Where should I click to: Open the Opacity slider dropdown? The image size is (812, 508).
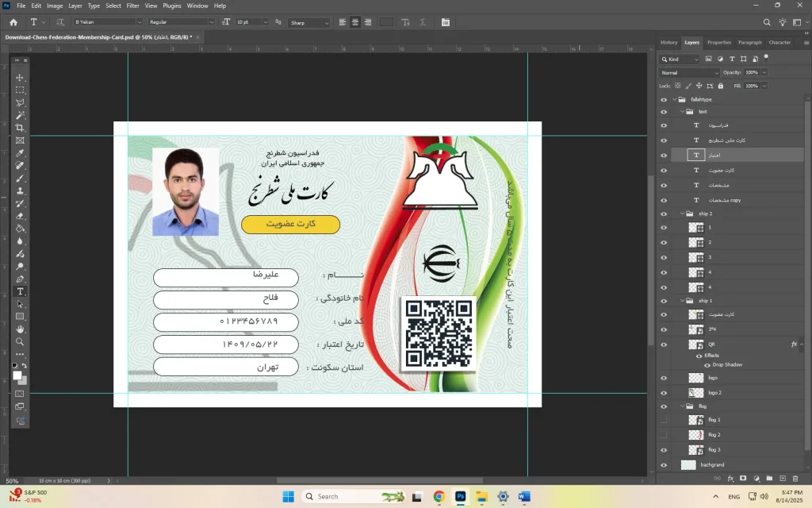point(764,72)
